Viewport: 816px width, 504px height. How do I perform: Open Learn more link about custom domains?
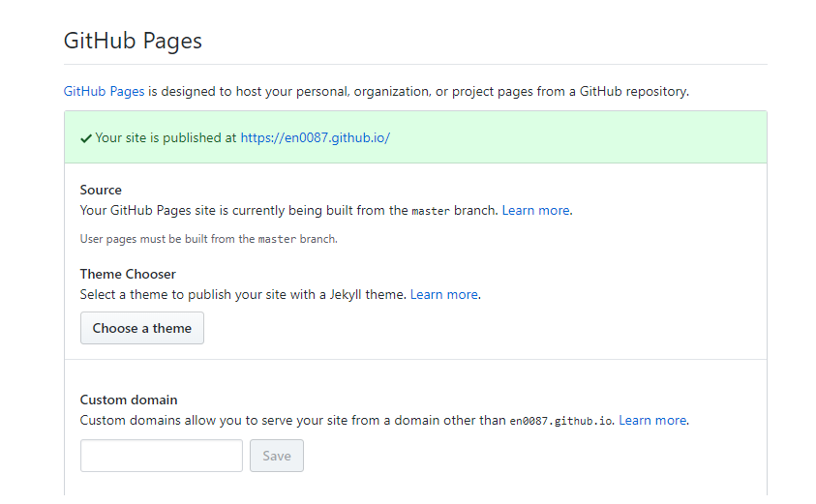(x=652, y=420)
